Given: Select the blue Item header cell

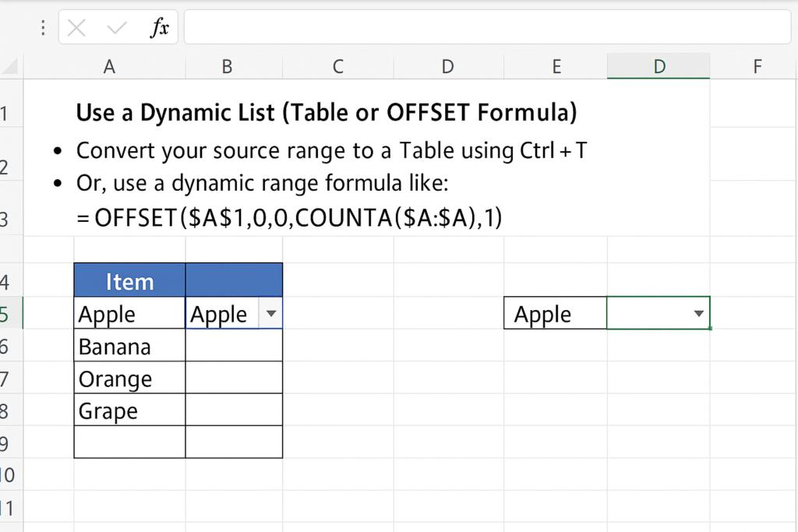Looking at the screenshot, I should click(129, 280).
